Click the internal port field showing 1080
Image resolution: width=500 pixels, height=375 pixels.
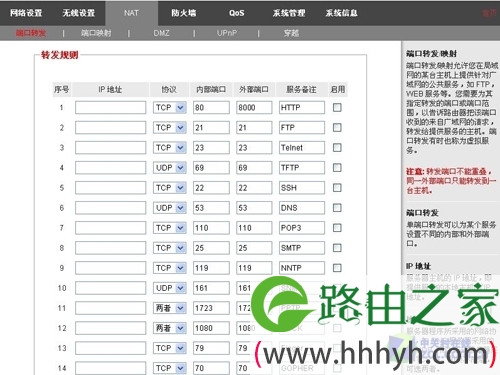pyautogui.click(x=211, y=328)
